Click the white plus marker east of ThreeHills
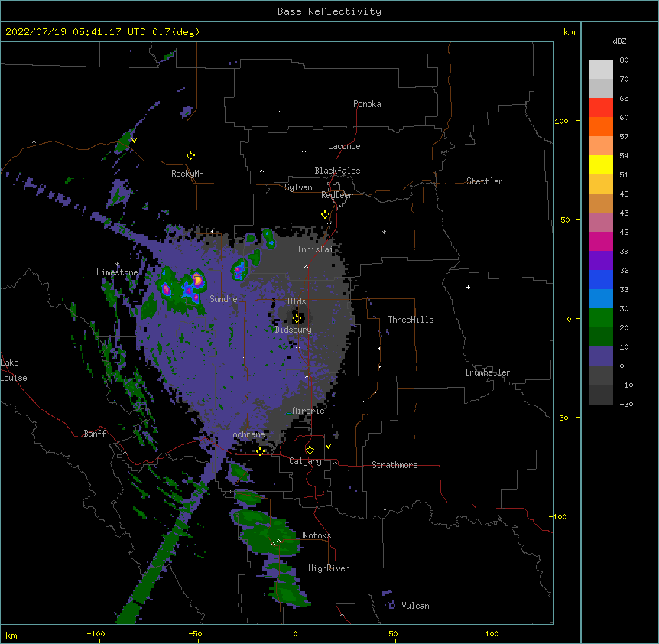This screenshot has height=644, width=659. click(468, 287)
